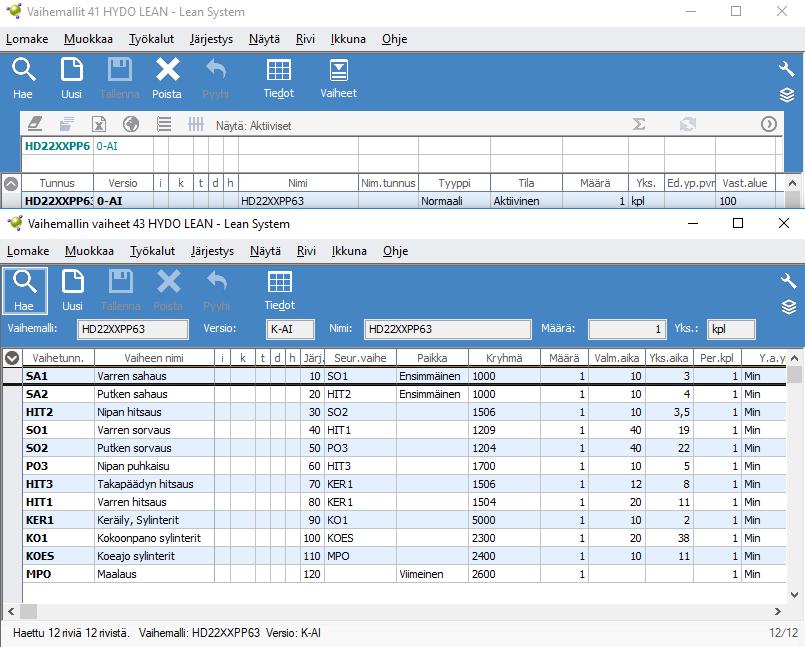Click list rows icon in filter toolbar
This screenshot has height=647, width=805.
164,124
